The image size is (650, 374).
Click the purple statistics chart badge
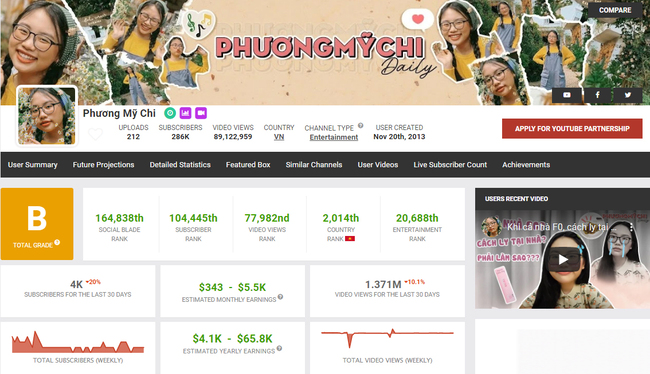click(x=185, y=113)
